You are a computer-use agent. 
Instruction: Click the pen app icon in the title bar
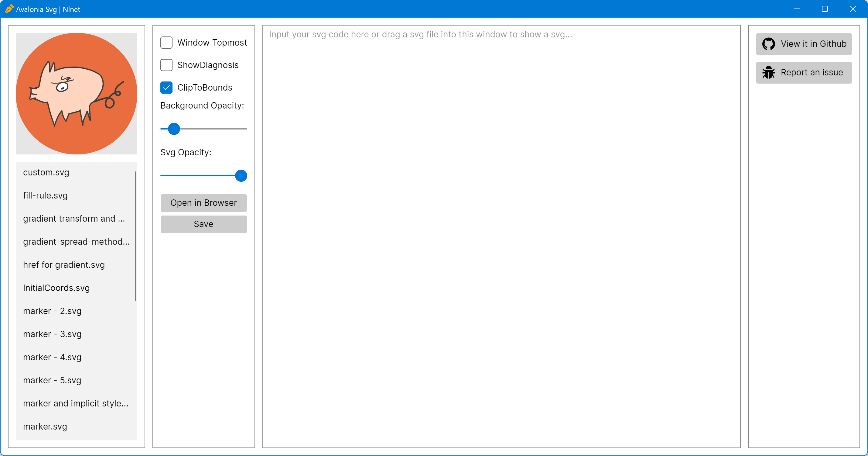click(x=9, y=9)
